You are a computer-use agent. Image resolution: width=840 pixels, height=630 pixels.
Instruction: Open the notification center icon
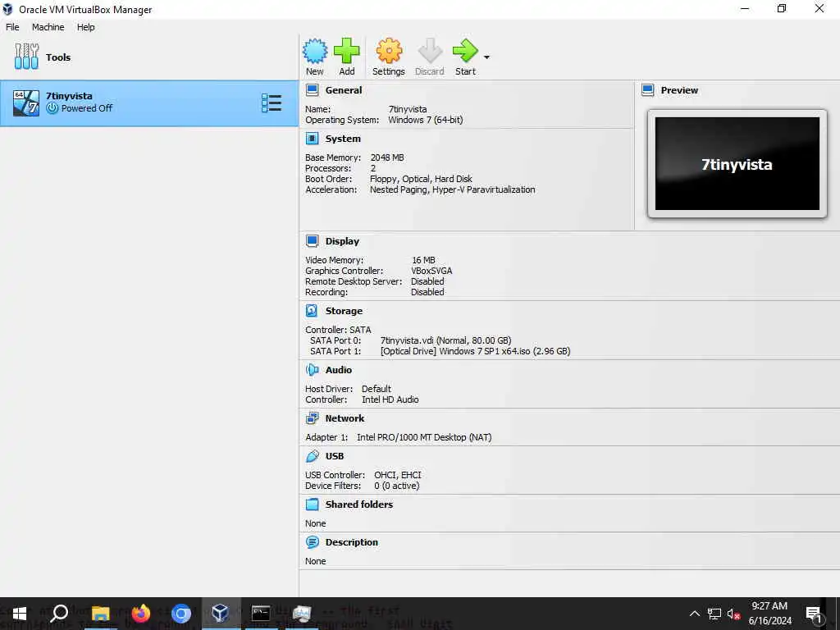click(814, 614)
